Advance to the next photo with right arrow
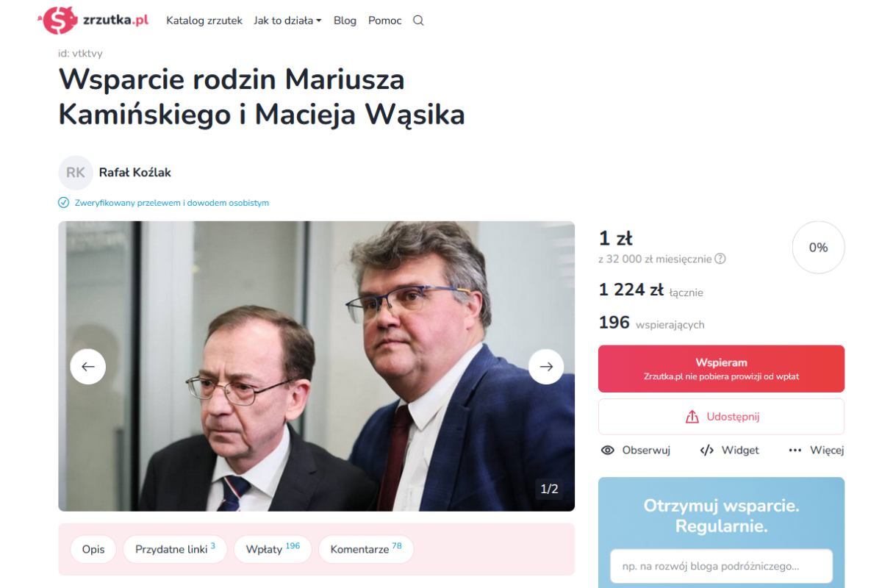 tap(546, 367)
